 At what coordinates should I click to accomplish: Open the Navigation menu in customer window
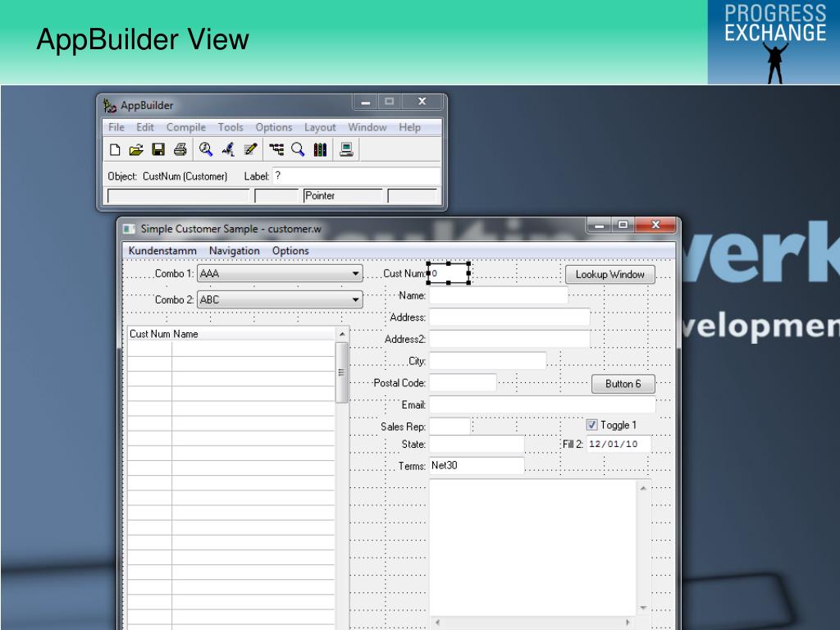(x=234, y=251)
